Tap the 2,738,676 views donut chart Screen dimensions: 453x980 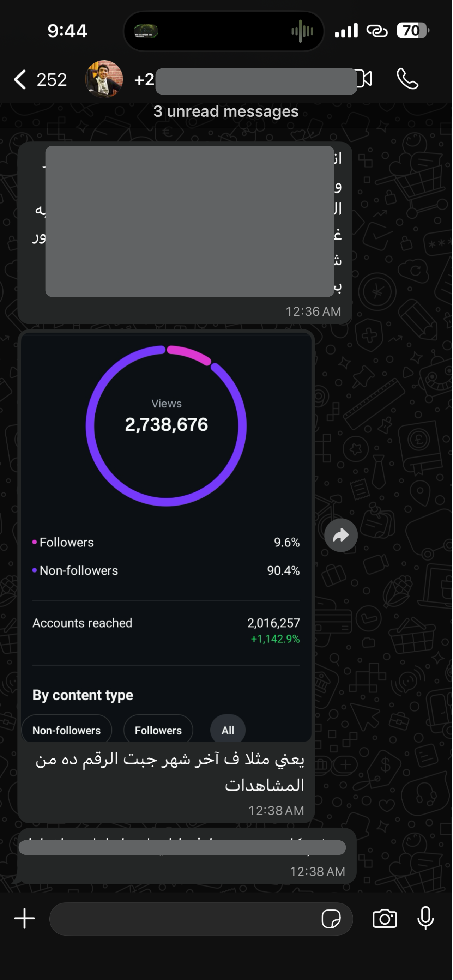coord(166,425)
